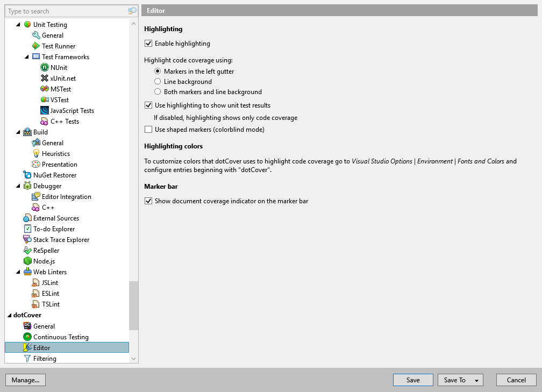Enable Use shaped markers colorblind mode
The image size is (542, 392).
point(148,129)
